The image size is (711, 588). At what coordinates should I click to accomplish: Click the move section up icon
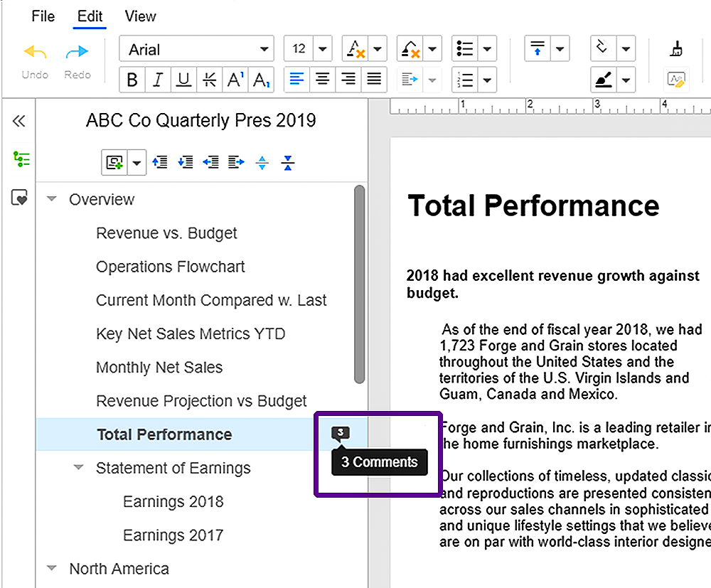(x=160, y=163)
